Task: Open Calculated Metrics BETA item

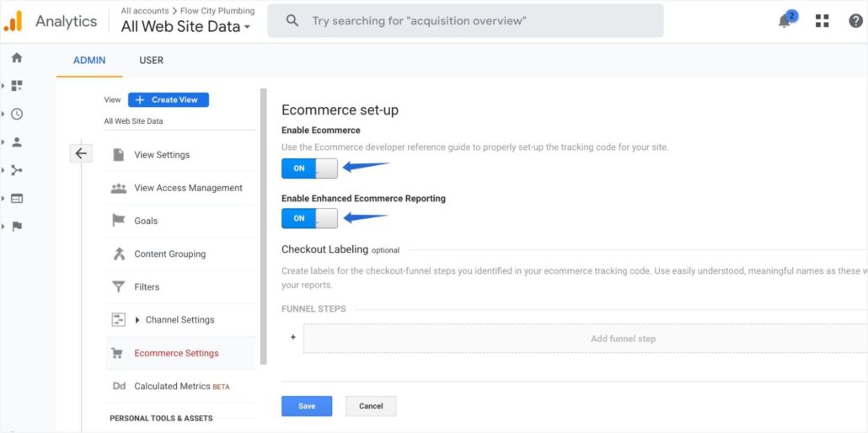Action: (x=180, y=386)
